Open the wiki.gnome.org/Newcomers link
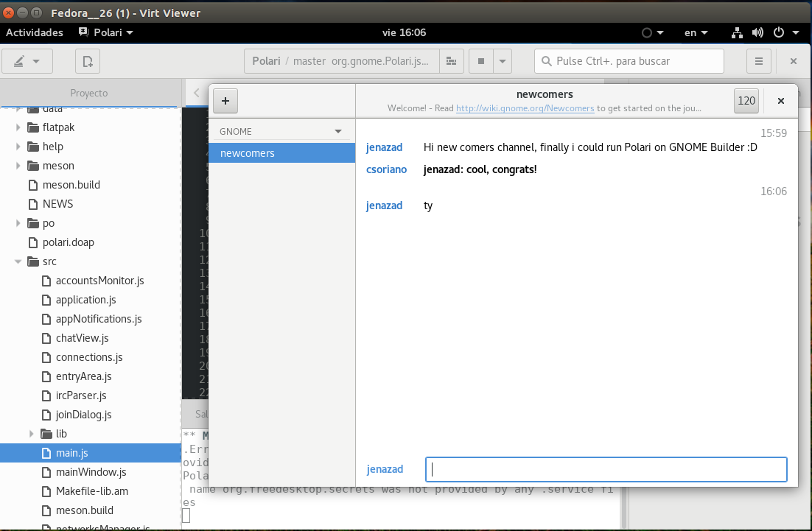812x531 pixels. tap(525, 108)
